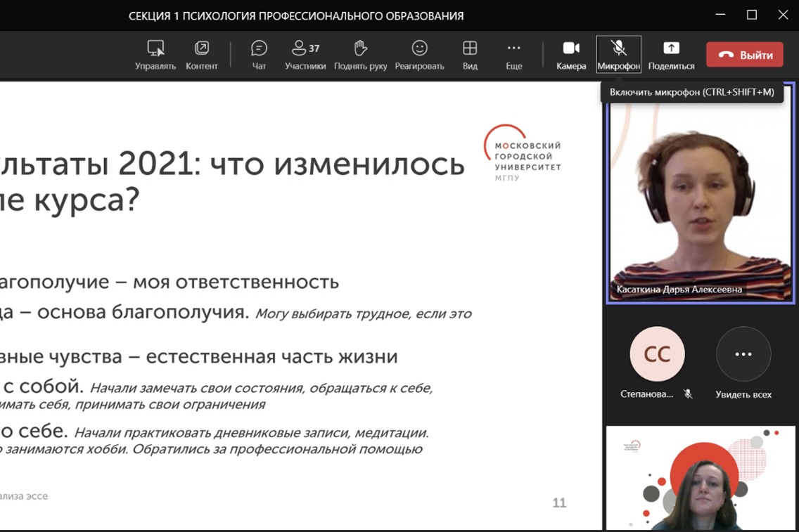The width and height of the screenshot is (799, 532).
Task: Click the Контент toolbar icon
Action: click(x=201, y=55)
